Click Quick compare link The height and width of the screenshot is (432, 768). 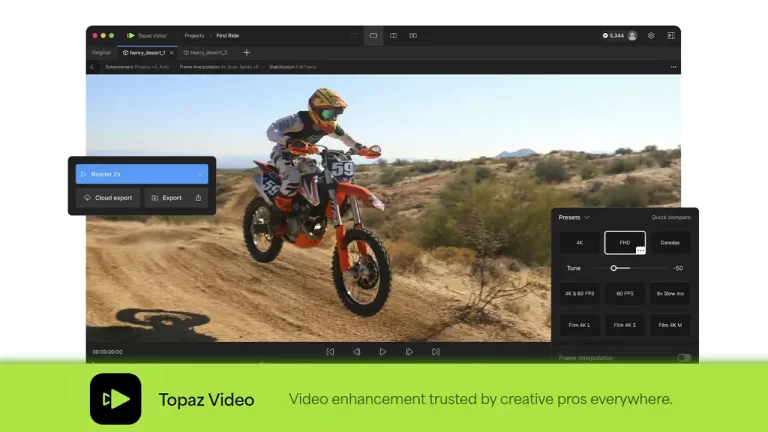[671, 217]
